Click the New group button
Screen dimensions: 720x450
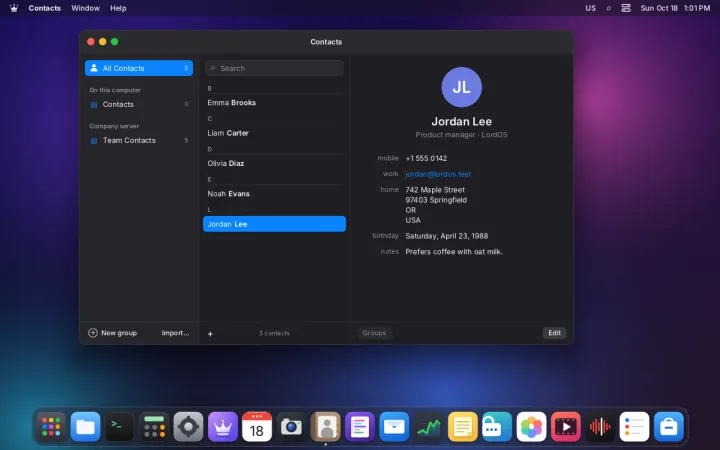click(112, 333)
